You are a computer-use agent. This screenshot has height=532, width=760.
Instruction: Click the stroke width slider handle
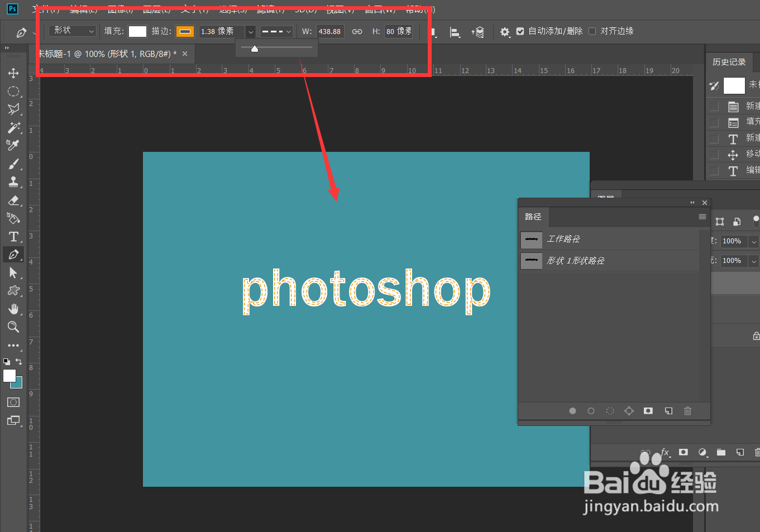pos(255,49)
